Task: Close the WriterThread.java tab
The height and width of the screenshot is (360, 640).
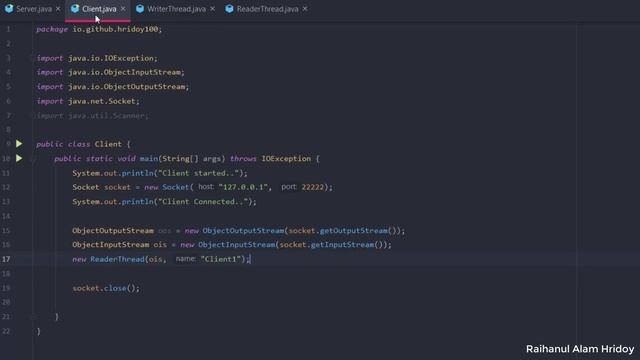Action: 212,9
